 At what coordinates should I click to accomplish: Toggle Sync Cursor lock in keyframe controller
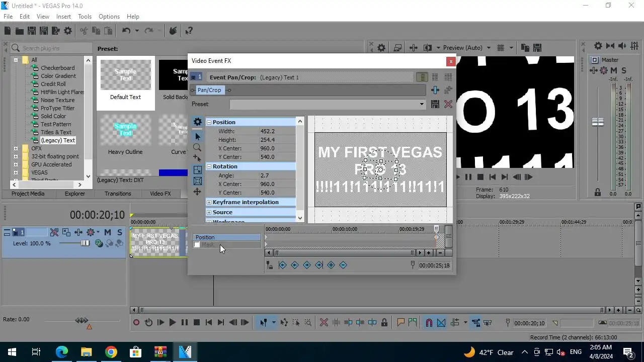tap(270, 265)
